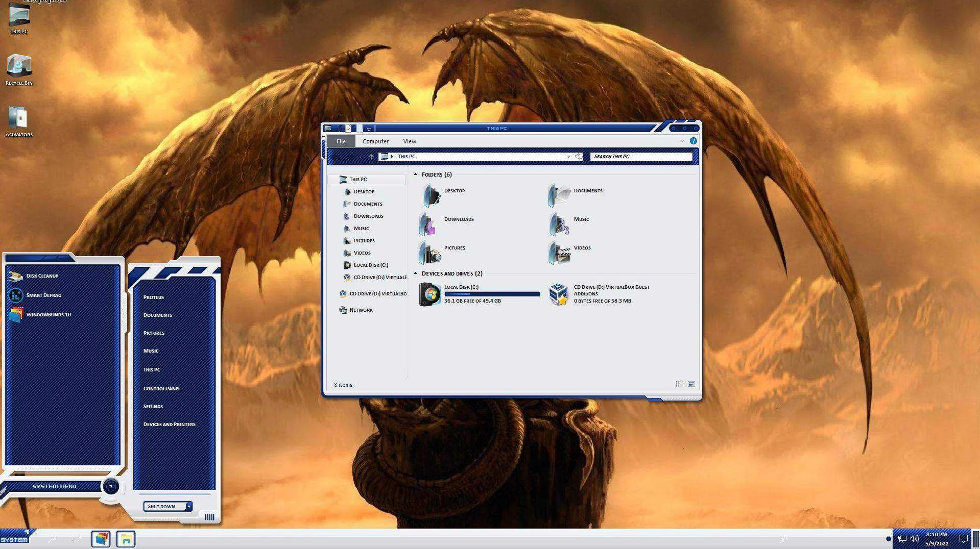
Task: Select Local Disk (C:) drive icon
Action: tap(430, 294)
